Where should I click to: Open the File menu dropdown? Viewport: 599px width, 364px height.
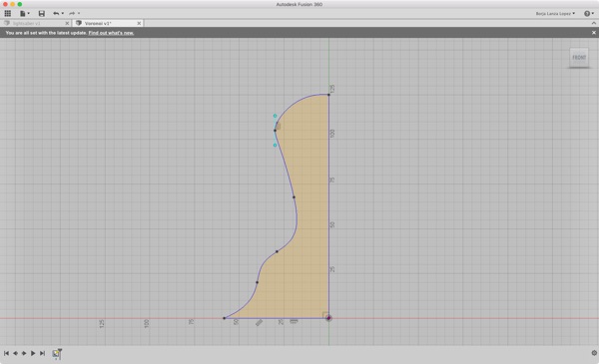tap(24, 13)
